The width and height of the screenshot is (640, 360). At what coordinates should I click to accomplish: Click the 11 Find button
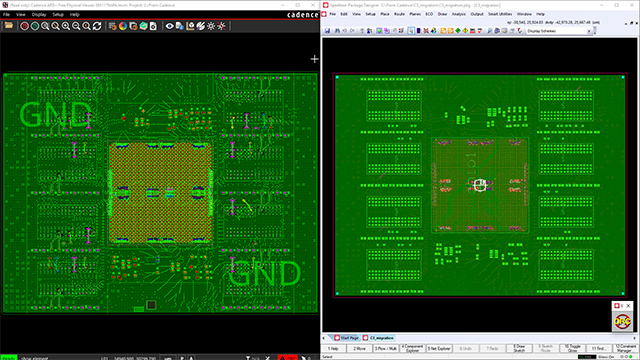point(599,349)
